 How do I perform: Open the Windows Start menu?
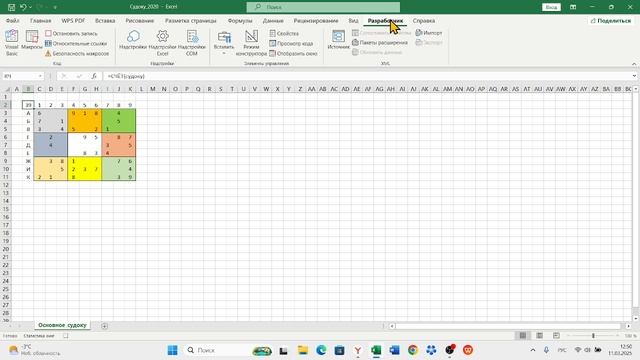click(172, 350)
